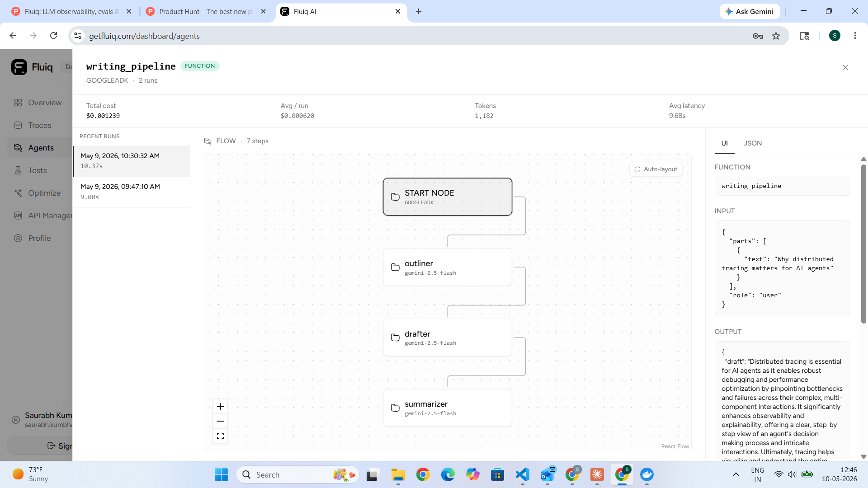Viewport: 868px width, 488px height.
Task: Reload the current page
Action: pyautogui.click(x=54, y=36)
